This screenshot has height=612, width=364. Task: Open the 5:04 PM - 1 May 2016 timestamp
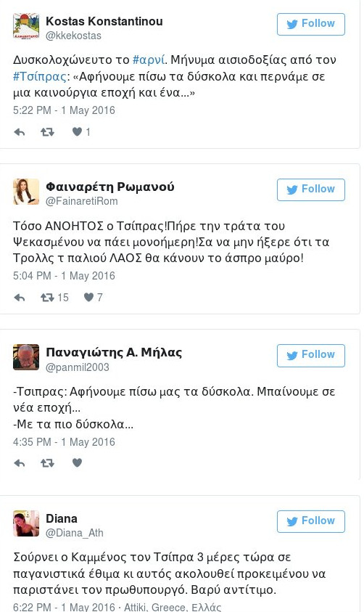coord(64,276)
